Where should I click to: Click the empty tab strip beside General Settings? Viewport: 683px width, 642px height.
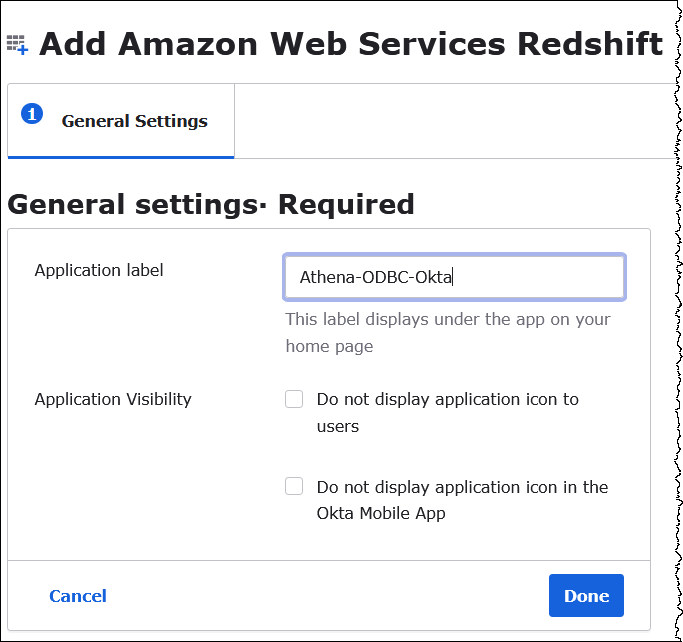tap(450, 121)
